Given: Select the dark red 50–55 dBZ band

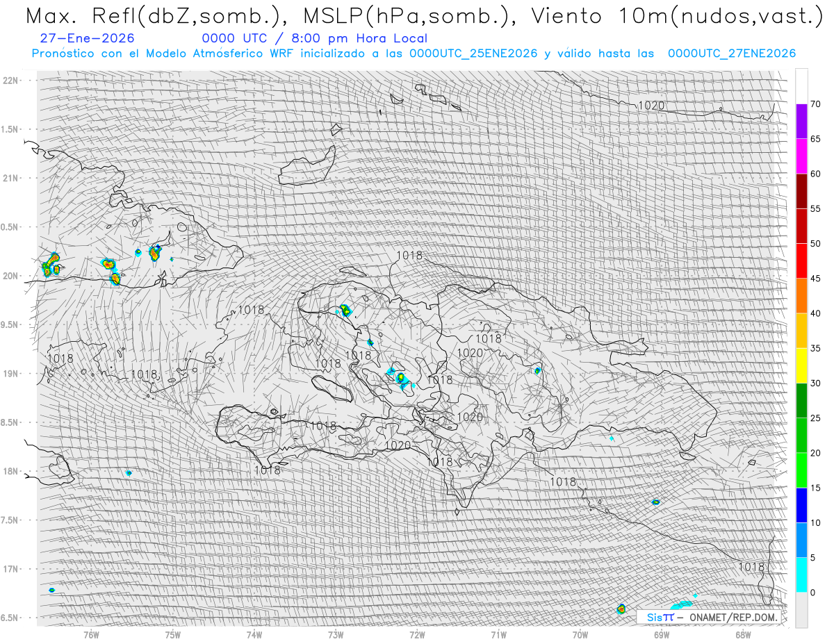Looking at the screenshot, I should click(x=801, y=226).
